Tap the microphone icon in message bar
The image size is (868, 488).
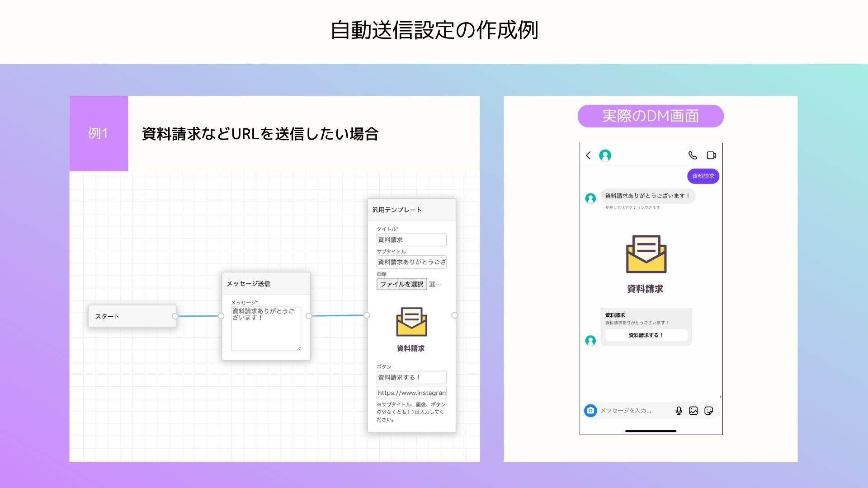pos(679,411)
